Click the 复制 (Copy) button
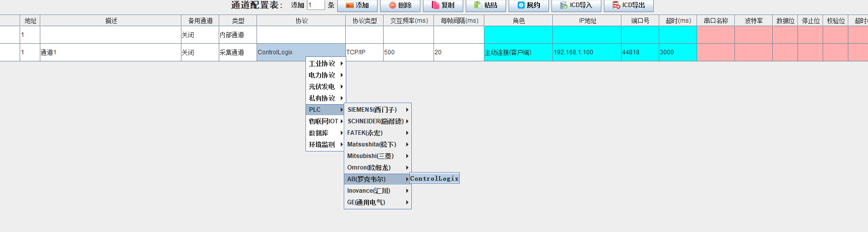The image size is (868, 232). (x=443, y=6)
